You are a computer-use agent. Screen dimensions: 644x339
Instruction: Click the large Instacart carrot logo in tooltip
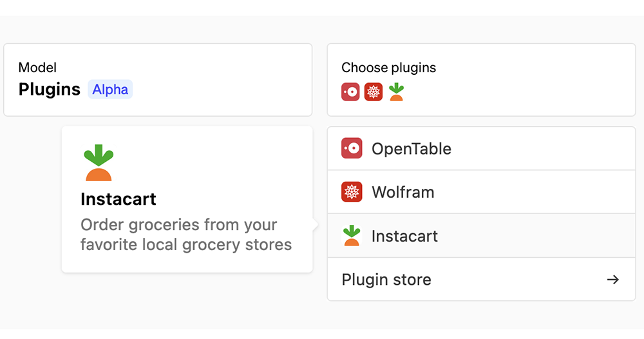pos(99,162)
